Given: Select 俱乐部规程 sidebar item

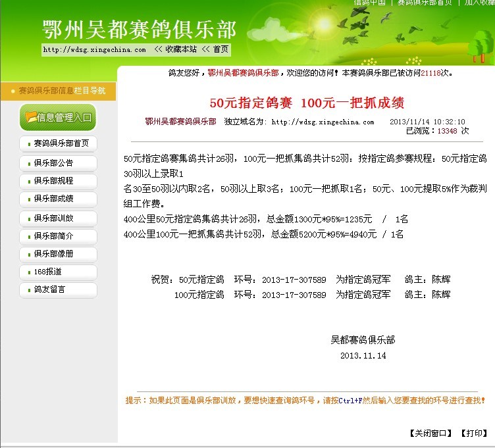Looking at the screenshot, I should coord(53,180).
